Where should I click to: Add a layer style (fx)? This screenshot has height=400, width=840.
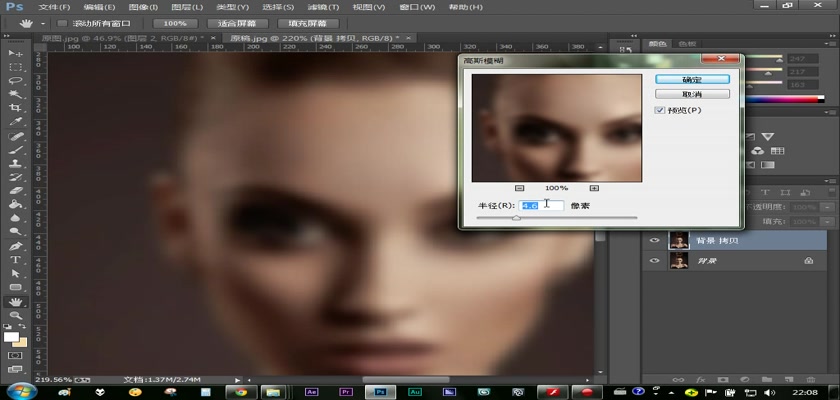[700, 380]
